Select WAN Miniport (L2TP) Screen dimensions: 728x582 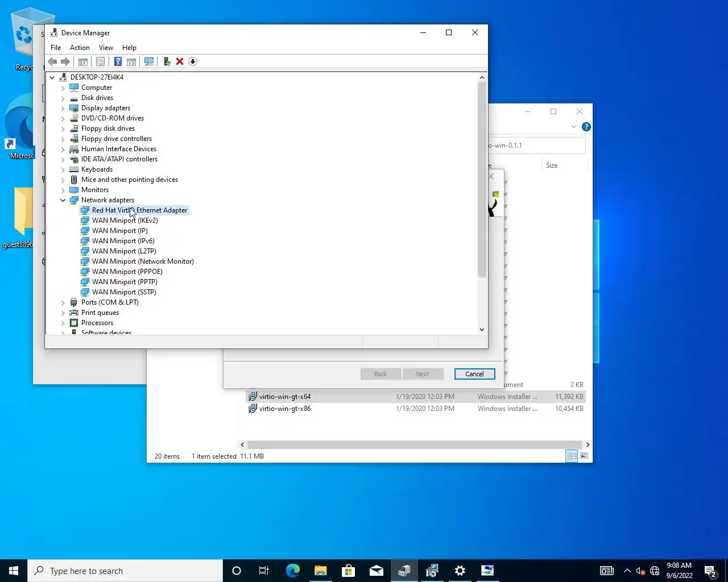point(124,251)
